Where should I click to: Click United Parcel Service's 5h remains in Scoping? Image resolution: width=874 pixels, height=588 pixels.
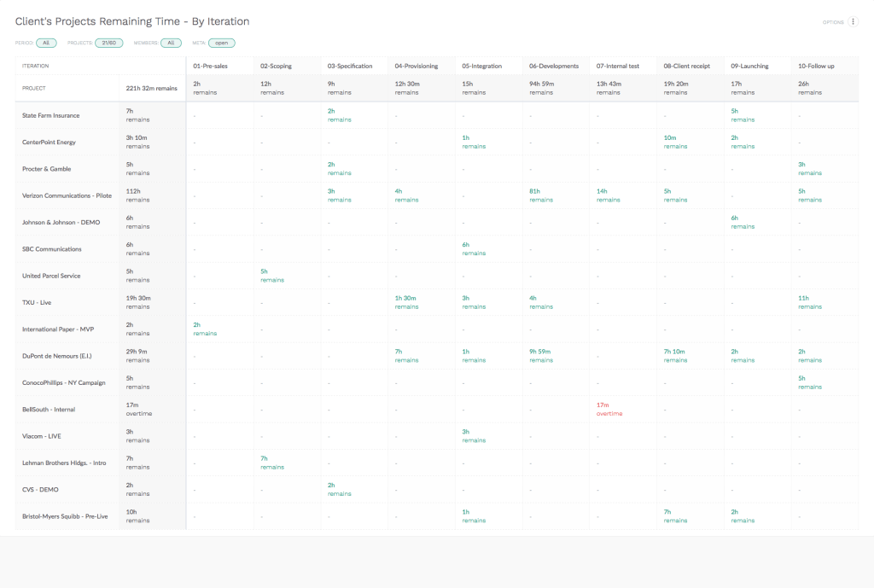click(x=271, y=276)
